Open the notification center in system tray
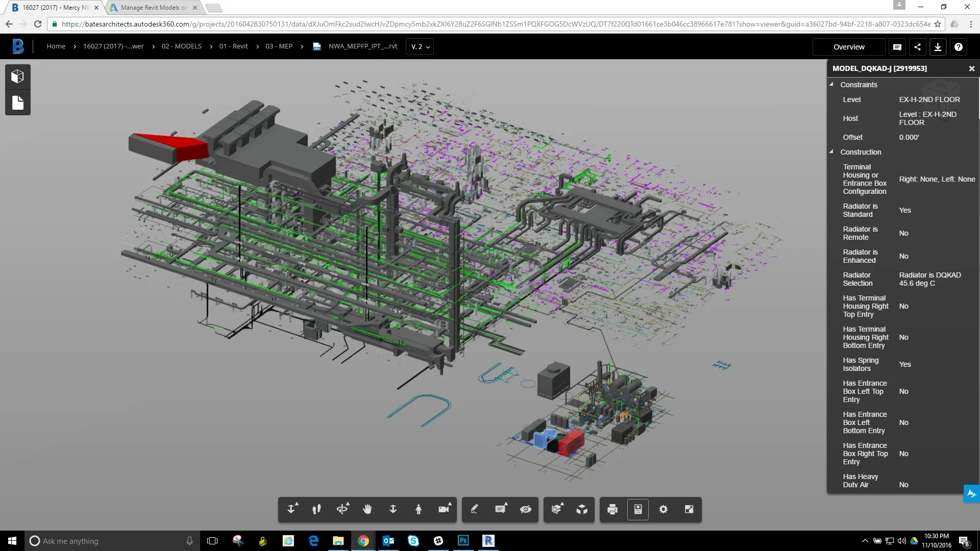Image resolution: width=980 pixels, height=551 pixels. (x=964, y=541)
